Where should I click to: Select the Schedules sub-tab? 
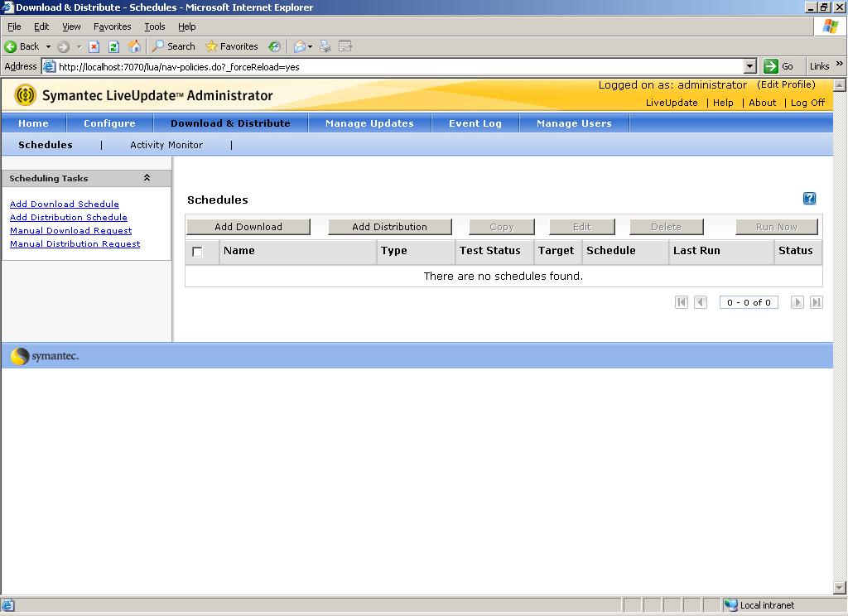tap(46, 145)
